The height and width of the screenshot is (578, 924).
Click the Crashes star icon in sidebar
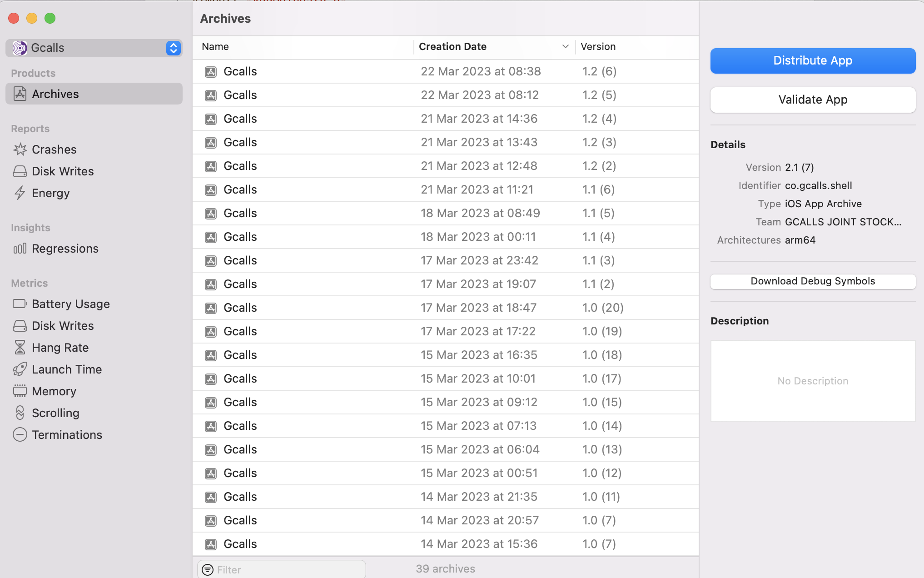[x=20, y=149]
